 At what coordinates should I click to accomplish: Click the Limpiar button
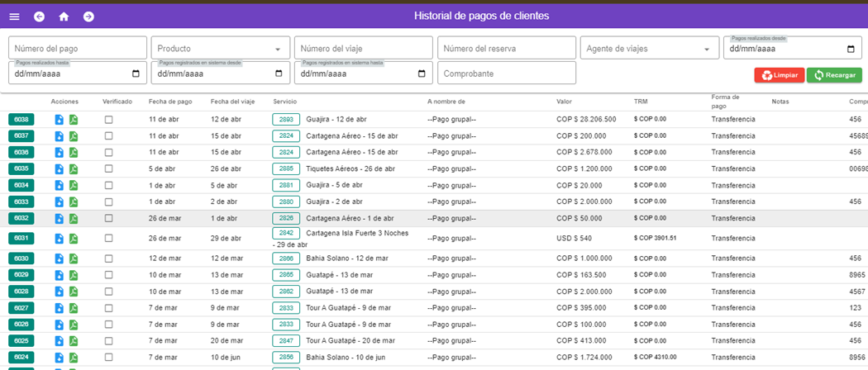(779, 75)
